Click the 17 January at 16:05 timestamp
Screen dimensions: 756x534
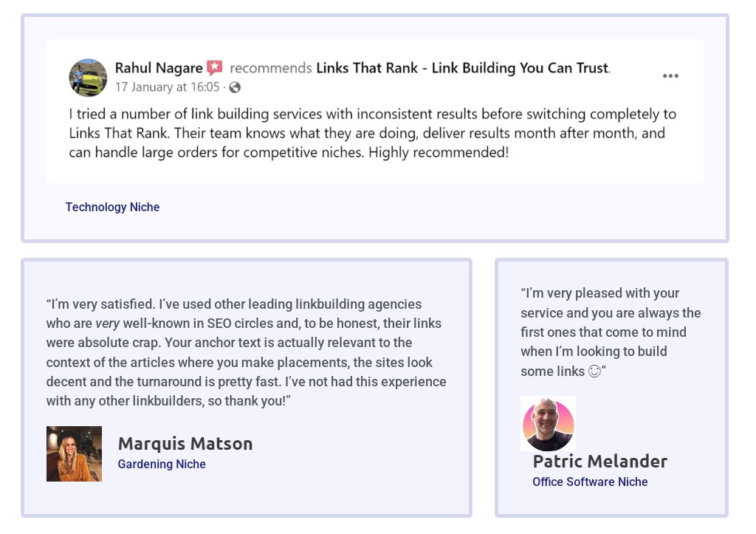point(168,87)
